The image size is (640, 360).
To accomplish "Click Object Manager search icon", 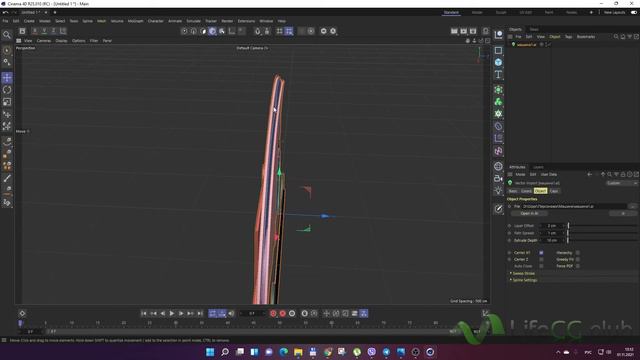I will pyautogui.click(x=616, y=37).
